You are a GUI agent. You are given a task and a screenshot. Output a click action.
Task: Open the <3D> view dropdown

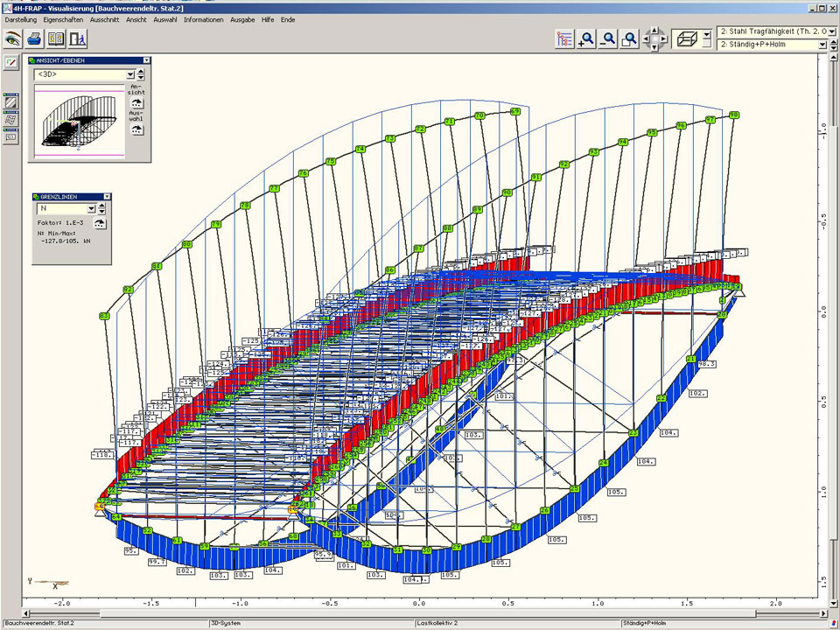[x=130, y=75]
